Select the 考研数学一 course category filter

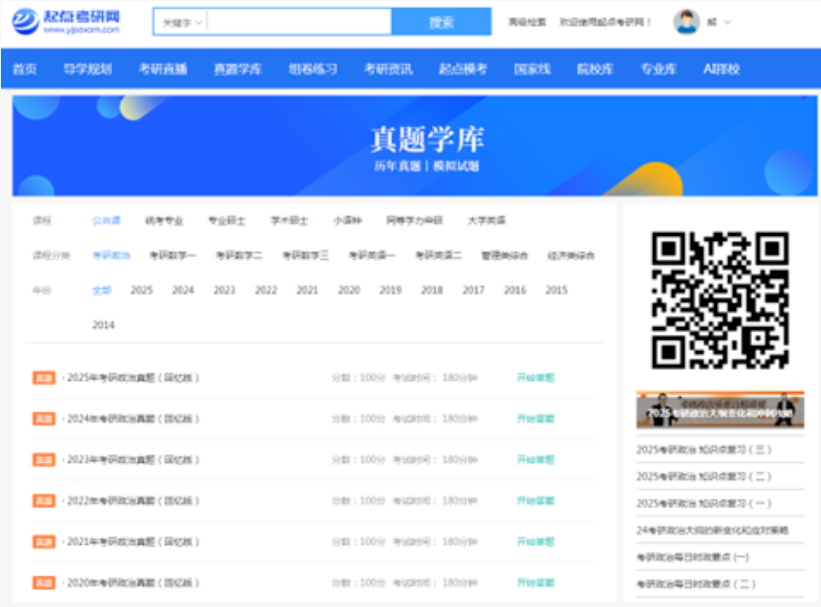tap(173, 256)
